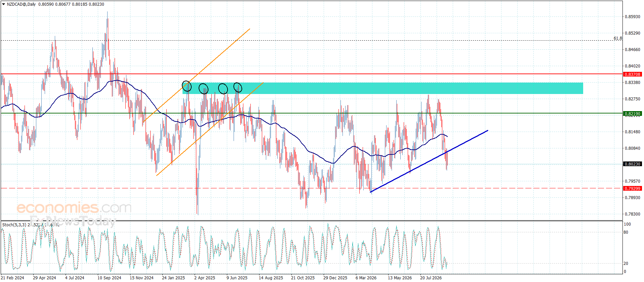Select the turquoise resistance zone rectangle
The image size is (644, 282).
click(383, 88)
